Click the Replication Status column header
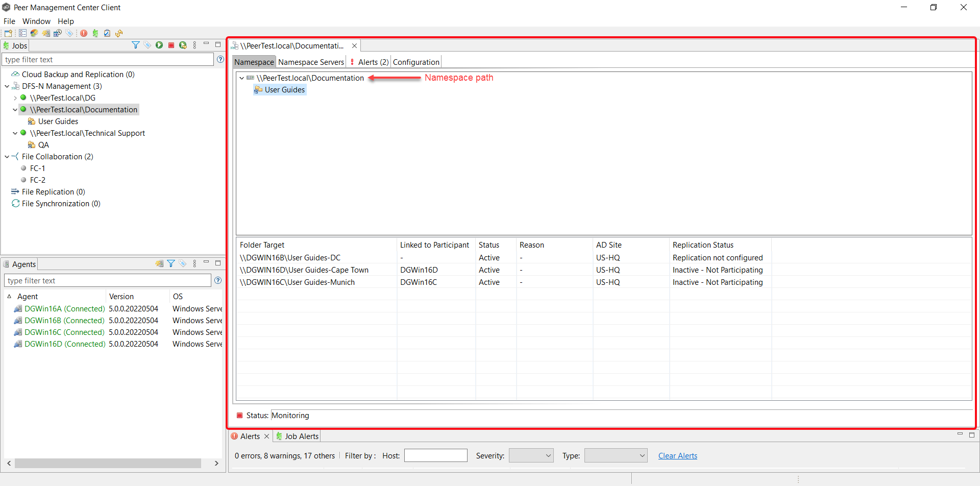 click(720, 245)
